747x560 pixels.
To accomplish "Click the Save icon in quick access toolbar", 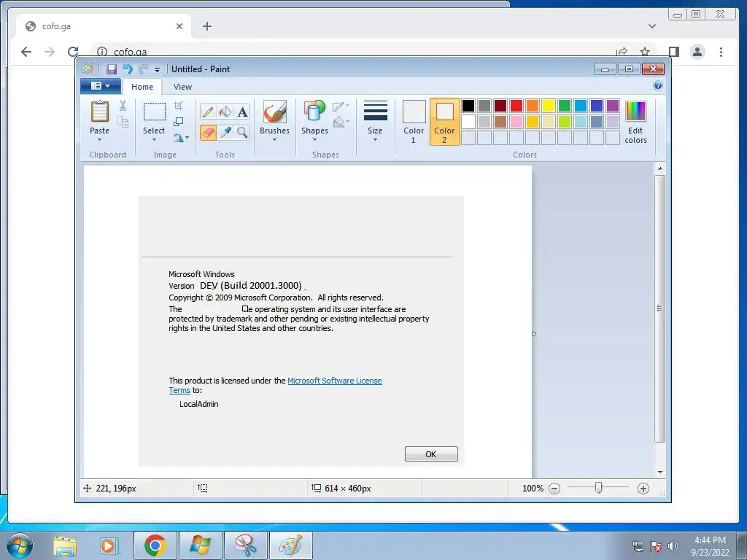I will tap(112, 69).
